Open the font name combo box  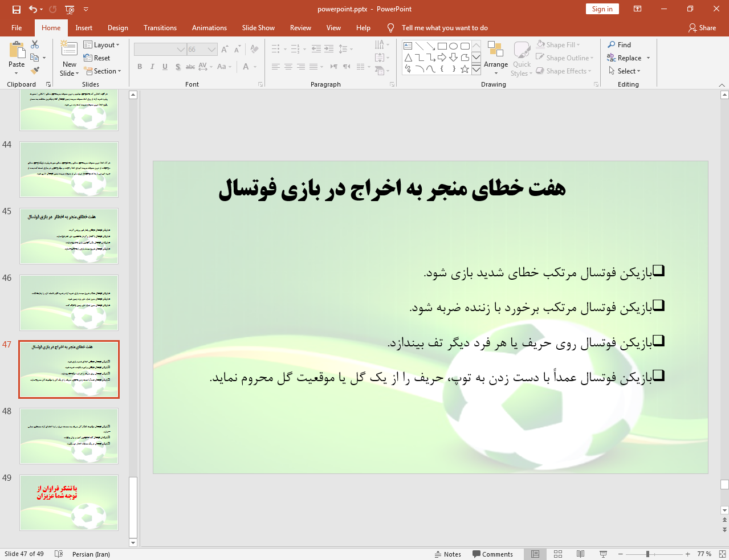[160, 50]
